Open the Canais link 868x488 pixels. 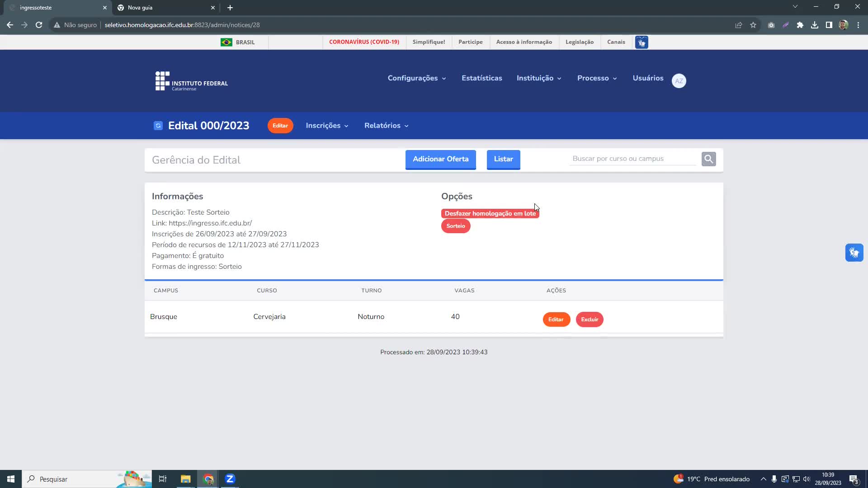click(616, 42)
